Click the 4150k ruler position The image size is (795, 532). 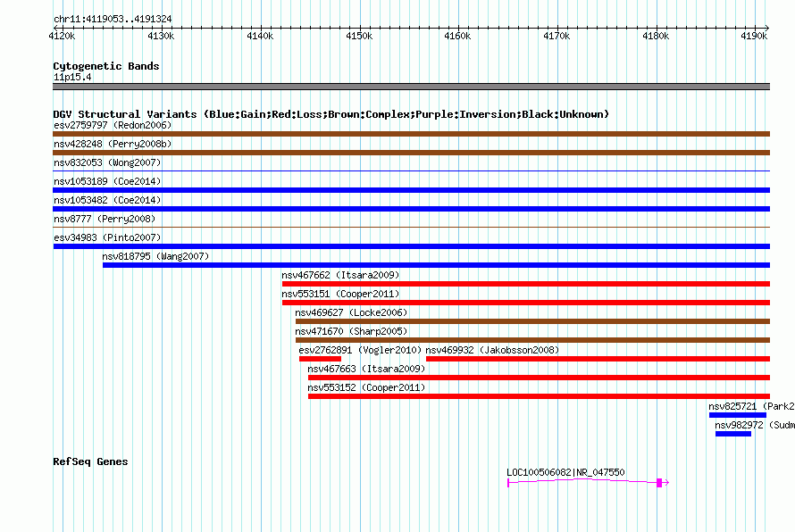(x=359, y=36)
